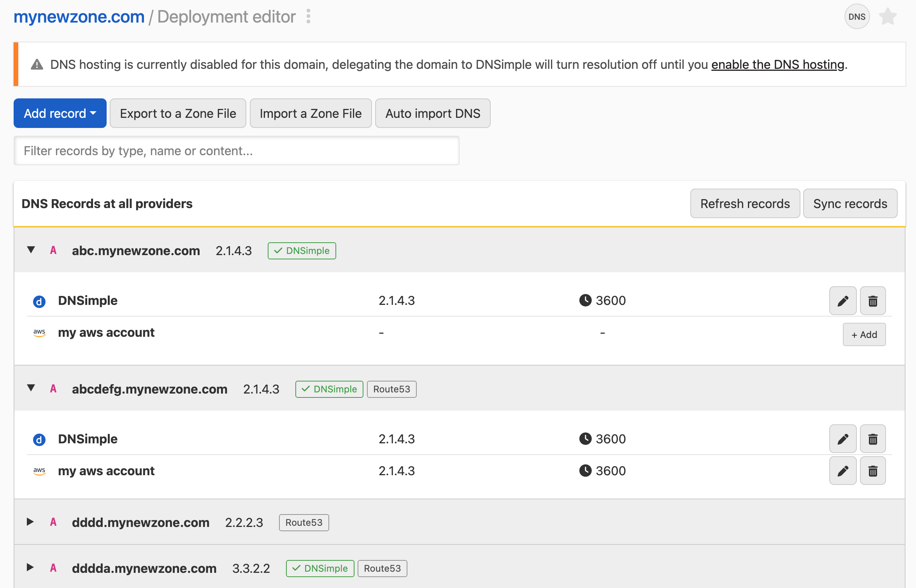Click the enable the DNS hosting link
916x588 pixels.
tap(777, 65)
